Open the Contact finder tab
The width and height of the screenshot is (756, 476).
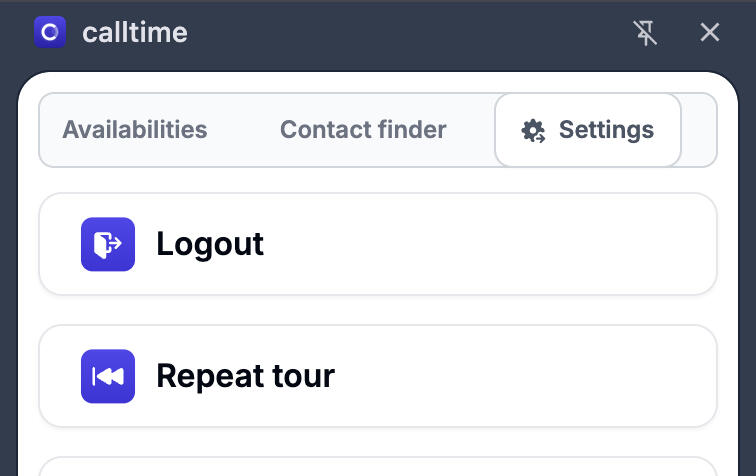tap(363, 130)
